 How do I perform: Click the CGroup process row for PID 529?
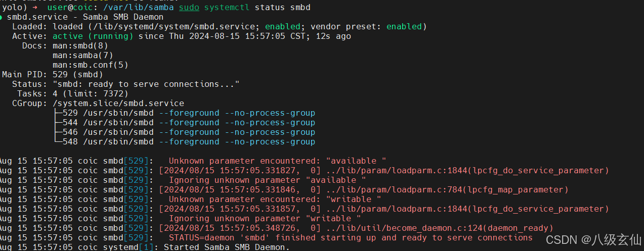[184, 113]
